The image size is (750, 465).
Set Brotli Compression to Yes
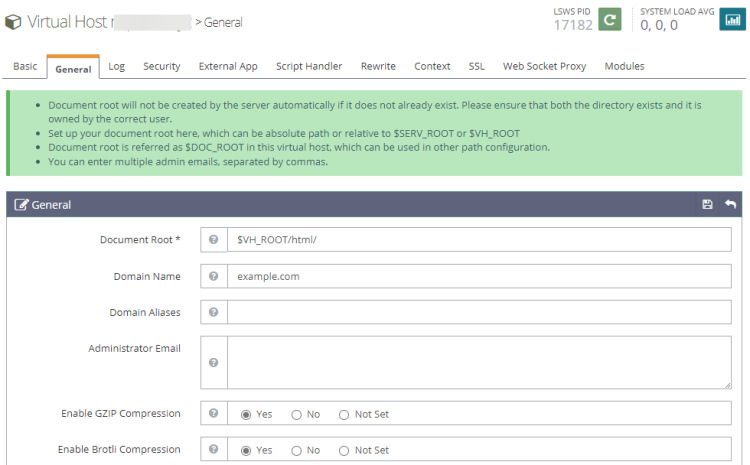246,451
